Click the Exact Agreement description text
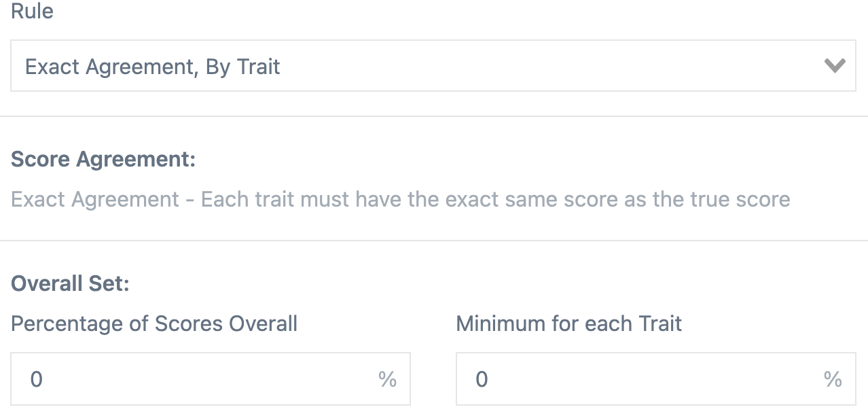The height and width of the screenshot is (420, 868). 400,198
